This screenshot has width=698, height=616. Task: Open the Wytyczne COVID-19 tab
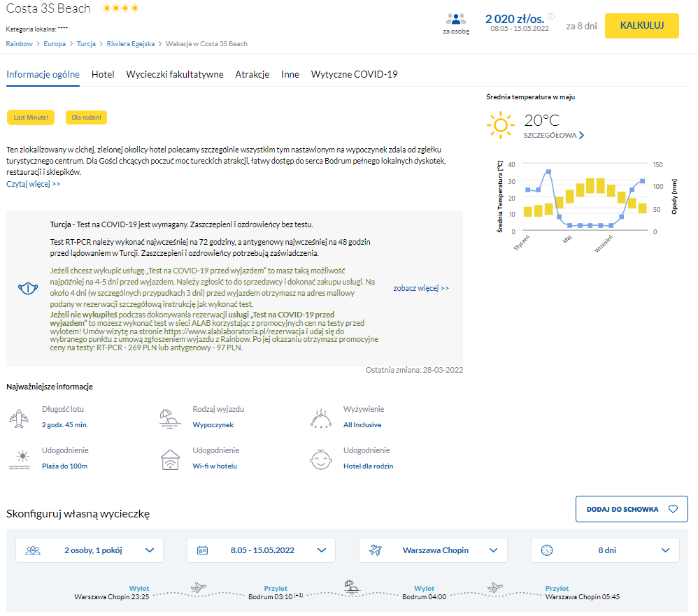(x=354, y=74)
